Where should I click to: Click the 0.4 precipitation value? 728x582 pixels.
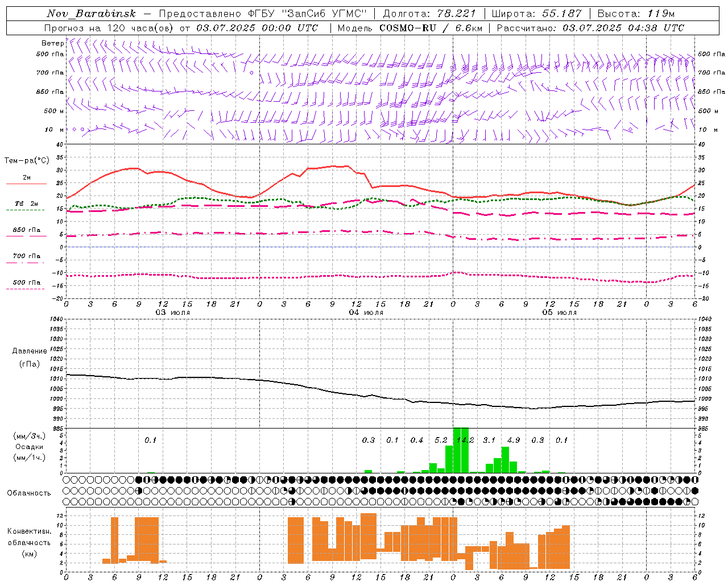pos(417,440)
